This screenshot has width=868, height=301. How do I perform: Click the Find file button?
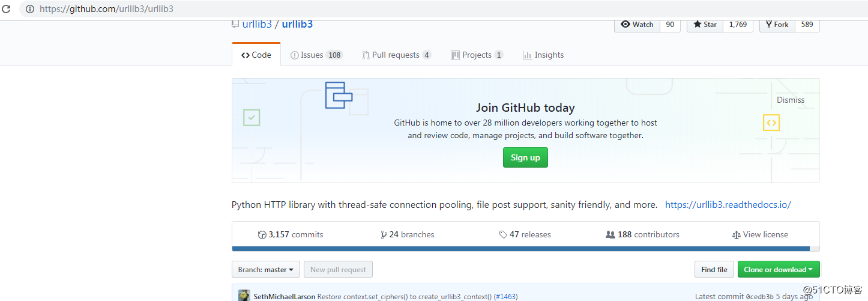click(x=714, y=269)
